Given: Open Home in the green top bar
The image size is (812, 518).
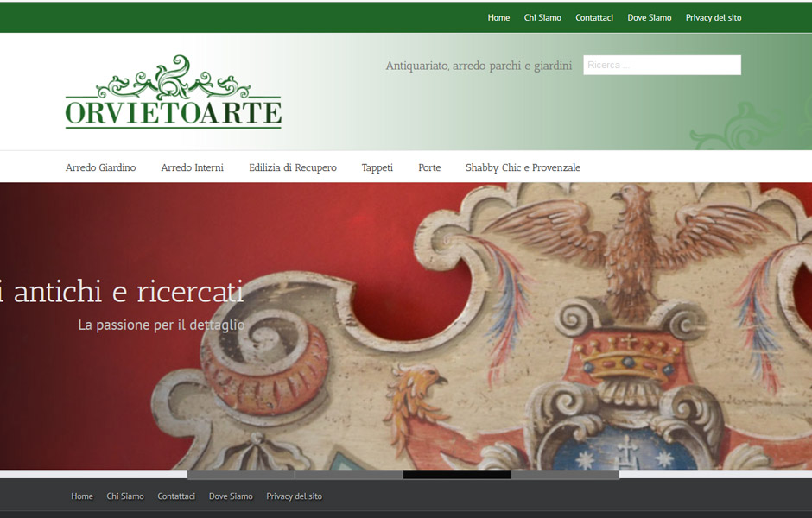Looking at the screenshot, I should (x=498, y=17).
